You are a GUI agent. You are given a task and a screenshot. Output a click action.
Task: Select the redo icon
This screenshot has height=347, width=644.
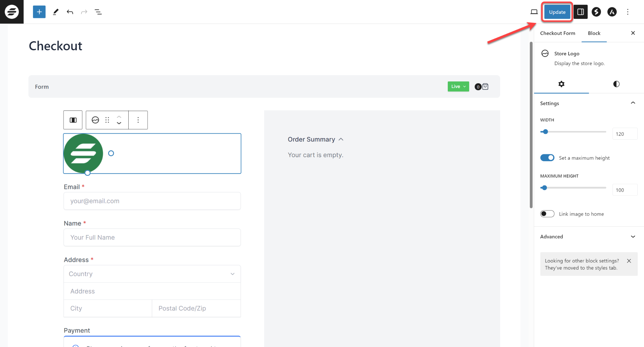(84, 12)
